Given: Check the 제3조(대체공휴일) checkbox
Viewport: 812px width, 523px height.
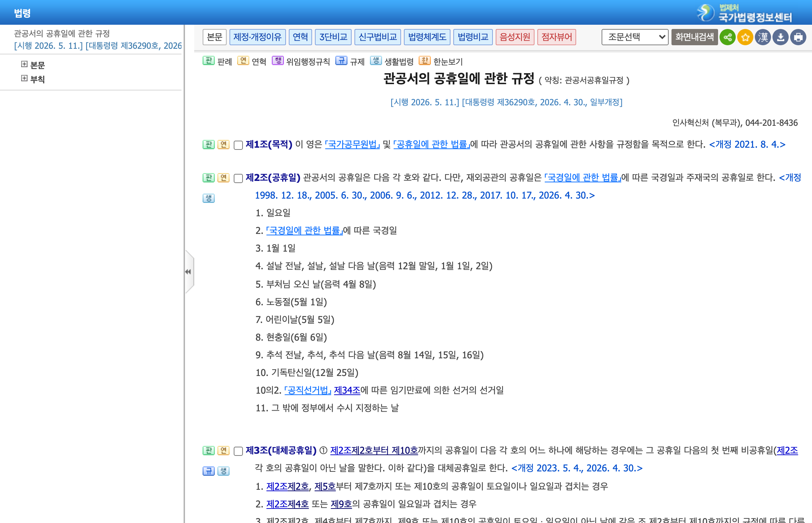Looking at the screenshot, I should pos(238,451).
